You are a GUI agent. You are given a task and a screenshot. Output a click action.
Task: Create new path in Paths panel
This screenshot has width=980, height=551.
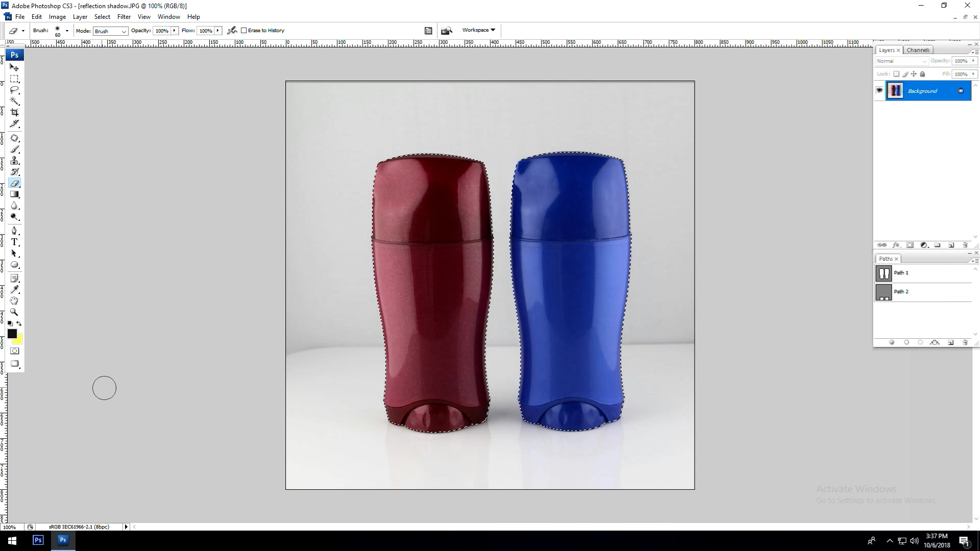(x=950, y=343)
